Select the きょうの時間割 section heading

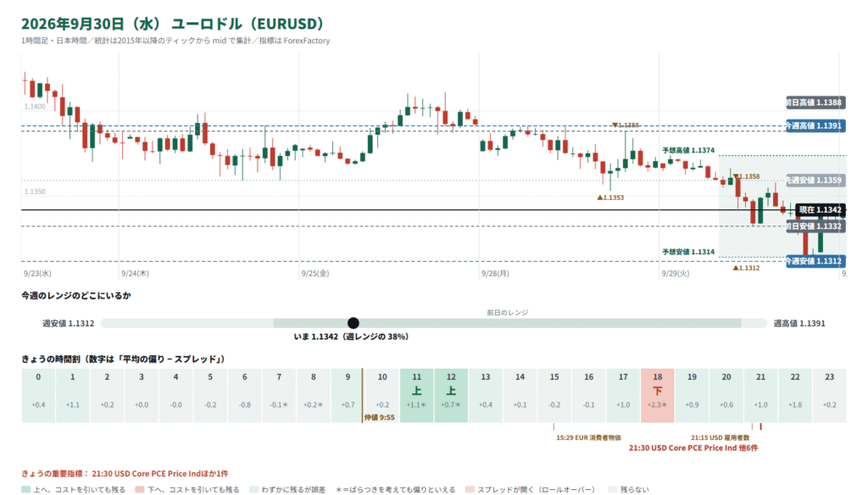pyautogui.click(x=124, y=359)
